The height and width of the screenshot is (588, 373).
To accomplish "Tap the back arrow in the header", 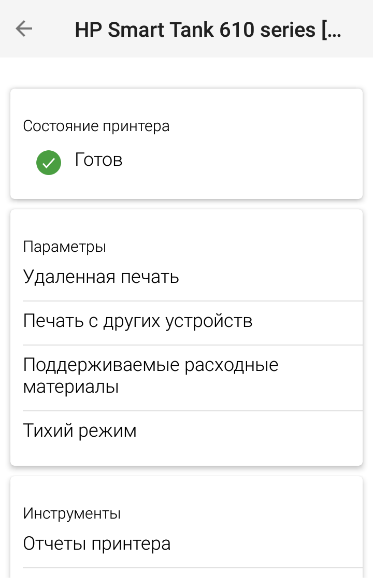I will [24, 29].
